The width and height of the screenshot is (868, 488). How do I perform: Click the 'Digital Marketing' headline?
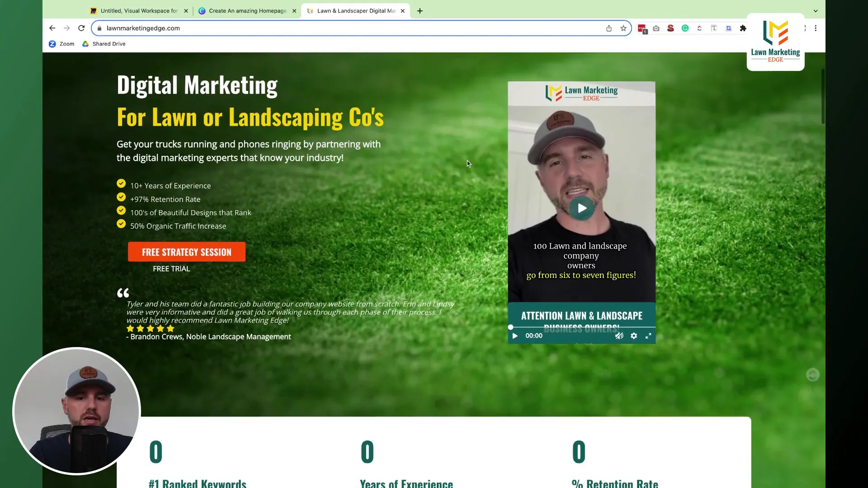197,85
